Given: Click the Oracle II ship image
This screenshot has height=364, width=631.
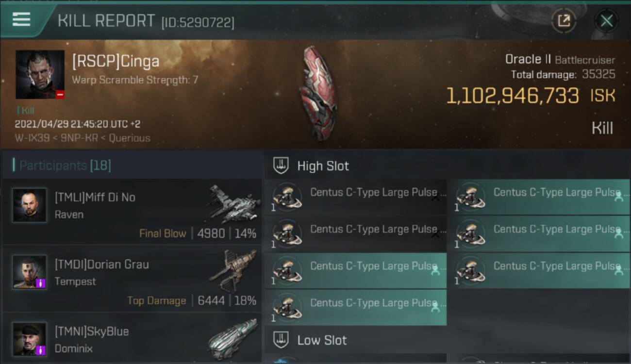Looking at the screenshot, I should pyautogui.click(x=317, y=93).
